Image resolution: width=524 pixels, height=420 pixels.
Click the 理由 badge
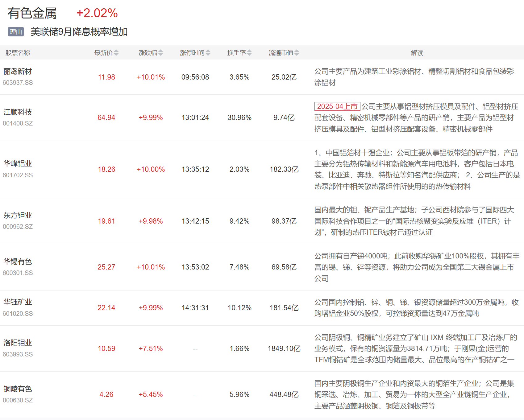(x=16, y=32)
